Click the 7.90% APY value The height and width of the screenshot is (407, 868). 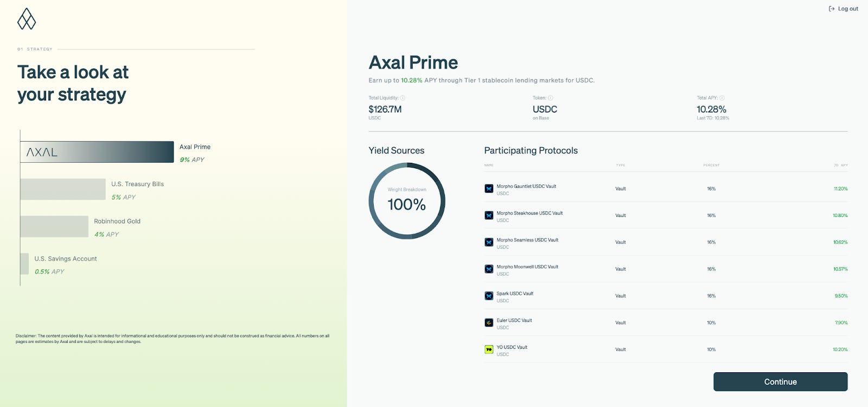(x=841, y=322)
